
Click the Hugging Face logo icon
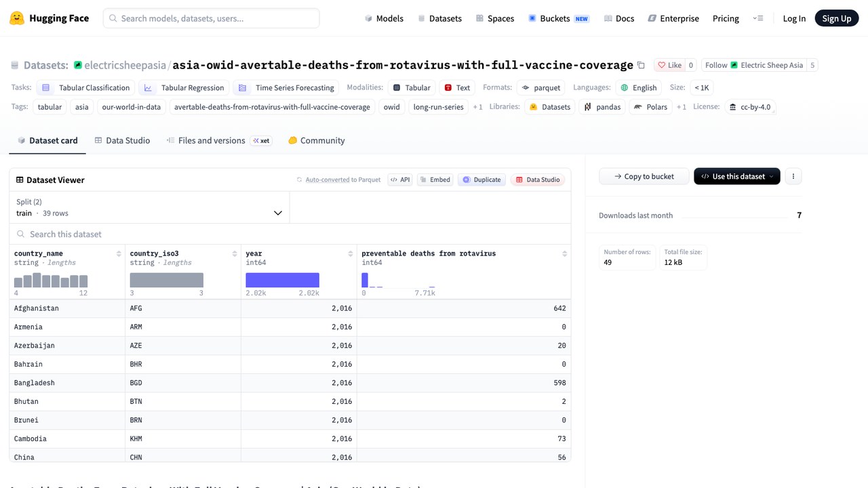coord(17,18)
